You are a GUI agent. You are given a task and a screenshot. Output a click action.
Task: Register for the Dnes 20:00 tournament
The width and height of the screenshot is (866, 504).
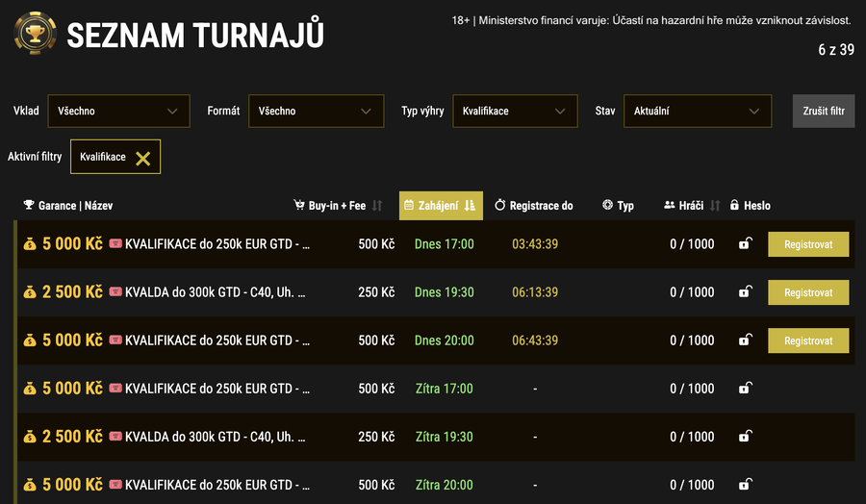808,340
